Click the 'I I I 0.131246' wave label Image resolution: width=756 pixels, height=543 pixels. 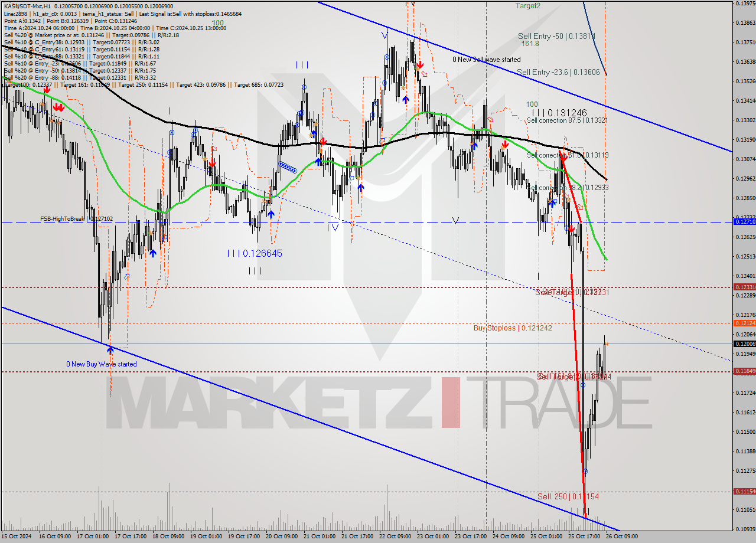(559, 112)
